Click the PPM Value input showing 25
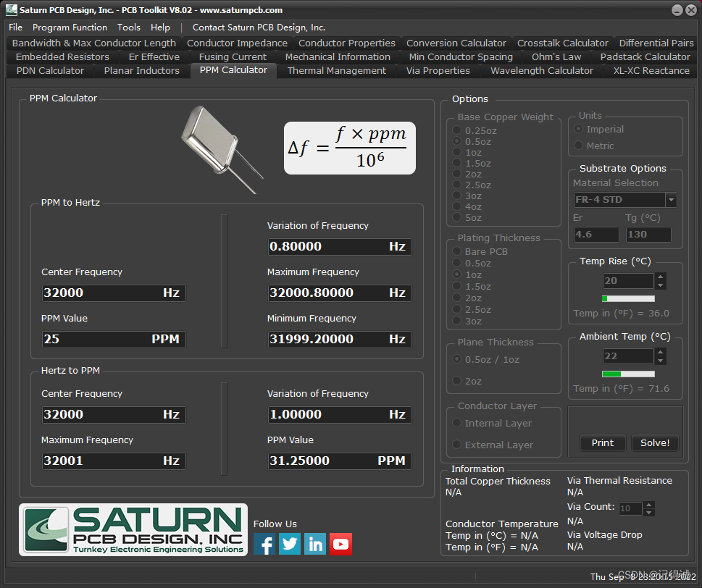This screenshot has height=588, width=702. [114, 339]
